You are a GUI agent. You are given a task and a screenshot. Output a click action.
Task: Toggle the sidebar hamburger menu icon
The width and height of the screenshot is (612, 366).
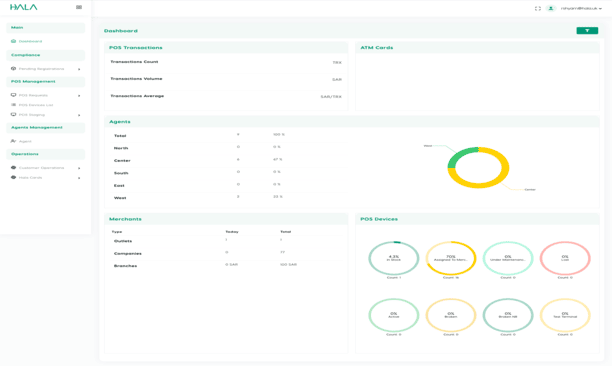click(79, 7)
